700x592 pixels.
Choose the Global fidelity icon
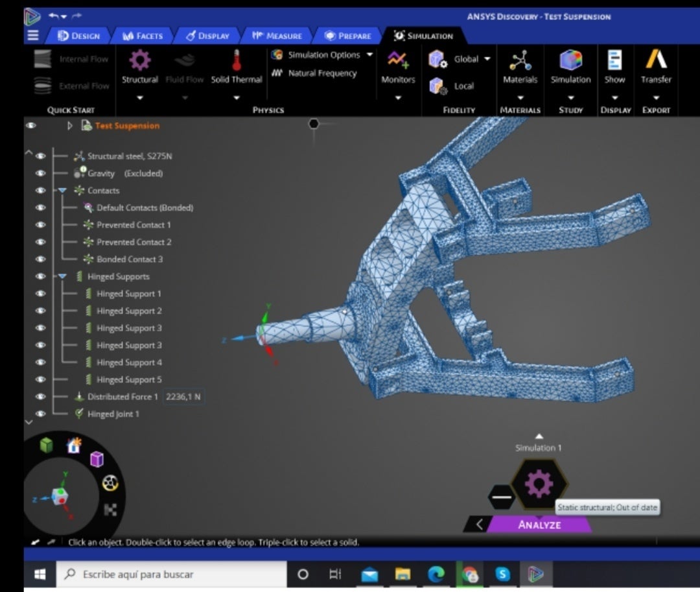coord(437,59)
